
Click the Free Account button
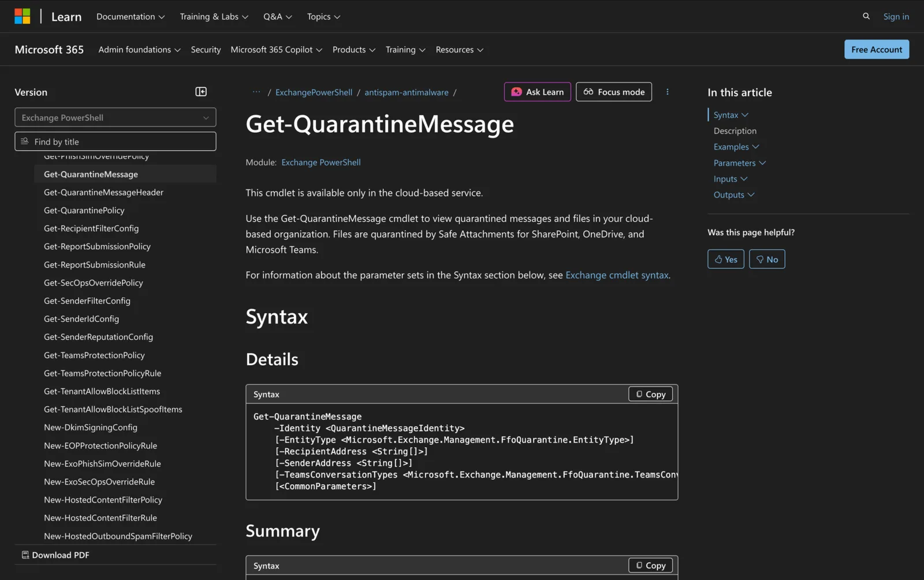tap(877, 50)
